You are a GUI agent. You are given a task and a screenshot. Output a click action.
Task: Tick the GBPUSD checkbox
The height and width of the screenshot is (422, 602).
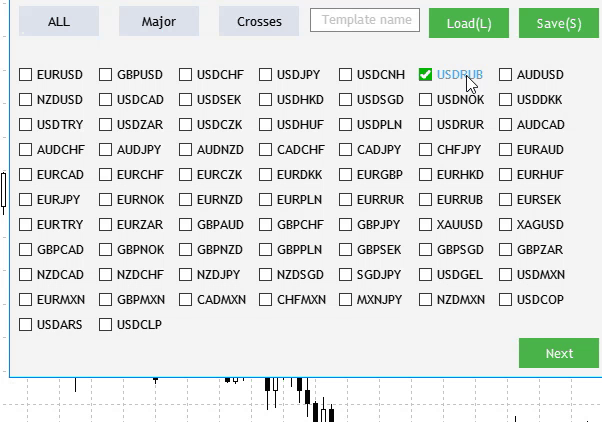pos(106,75)
